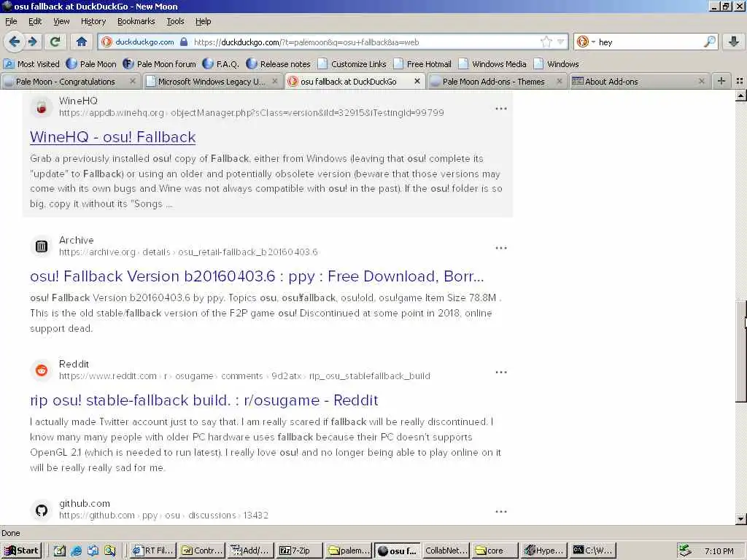Switch to C:\W... command prompt taskbar button
The image size is (747, 560).
[593, 551]
